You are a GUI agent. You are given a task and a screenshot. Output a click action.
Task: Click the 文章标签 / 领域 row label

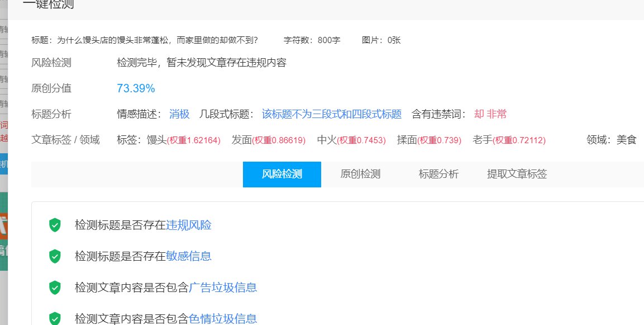[x=65, y=140]
